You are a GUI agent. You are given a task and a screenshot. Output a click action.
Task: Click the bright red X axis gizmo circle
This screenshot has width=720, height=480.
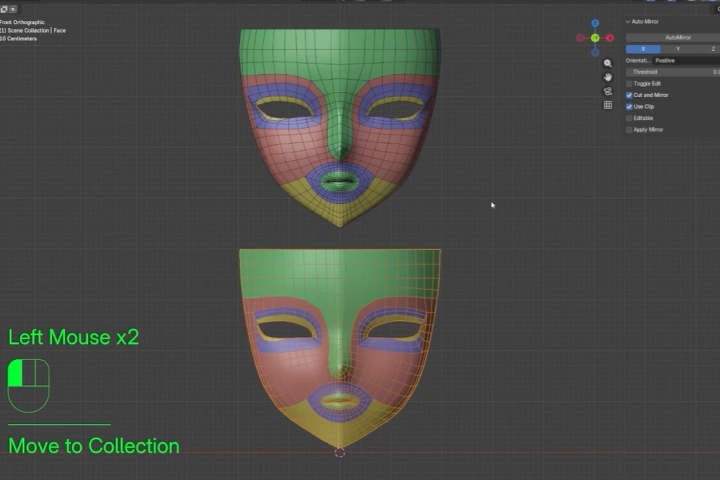tap(609, 38)
